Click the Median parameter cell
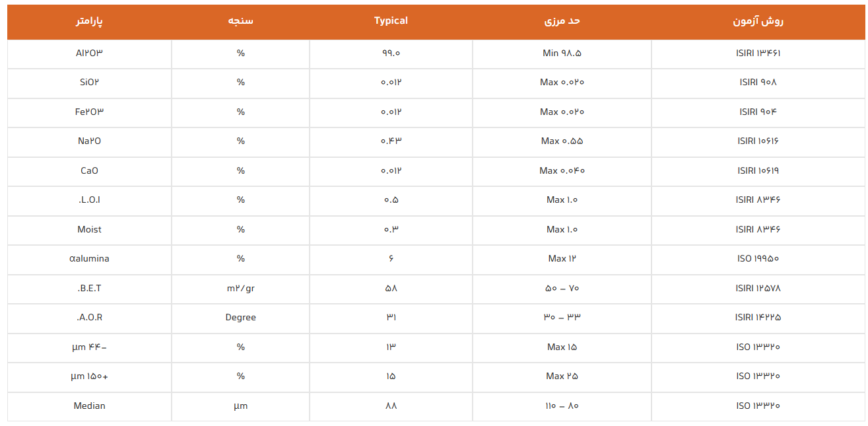Image resolution: width=868 pixels, height=426 pixels. tap(89, 406)
